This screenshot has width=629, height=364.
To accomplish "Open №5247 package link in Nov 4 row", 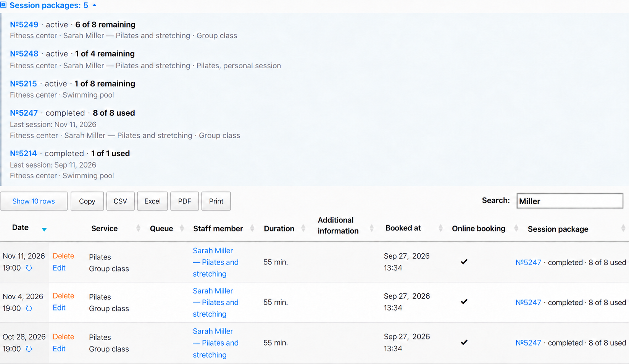I will 528,303.
